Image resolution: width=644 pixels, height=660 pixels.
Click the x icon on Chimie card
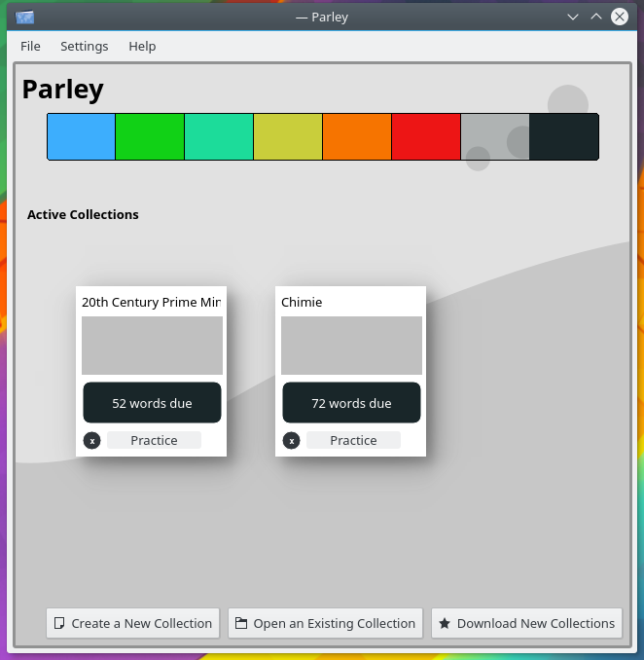click(x=291, y=441)
